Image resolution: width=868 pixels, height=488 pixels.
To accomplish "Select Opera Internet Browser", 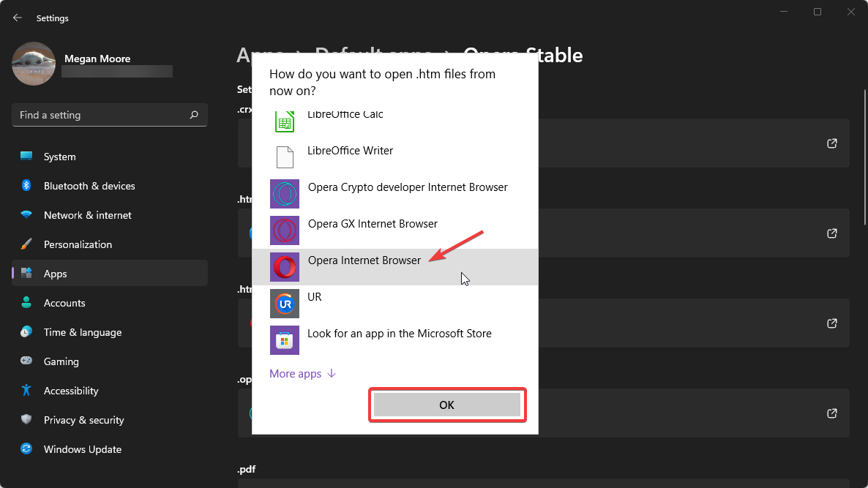I will coord(395,267).
